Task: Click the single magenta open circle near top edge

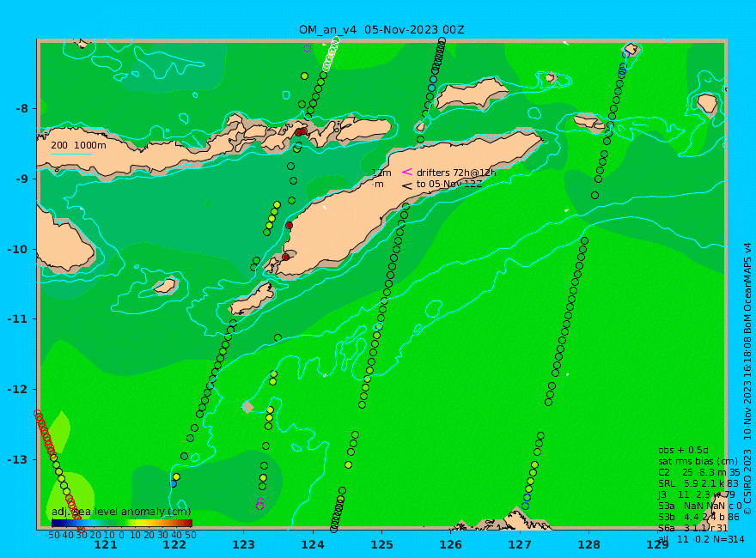Action: (308, 48)
